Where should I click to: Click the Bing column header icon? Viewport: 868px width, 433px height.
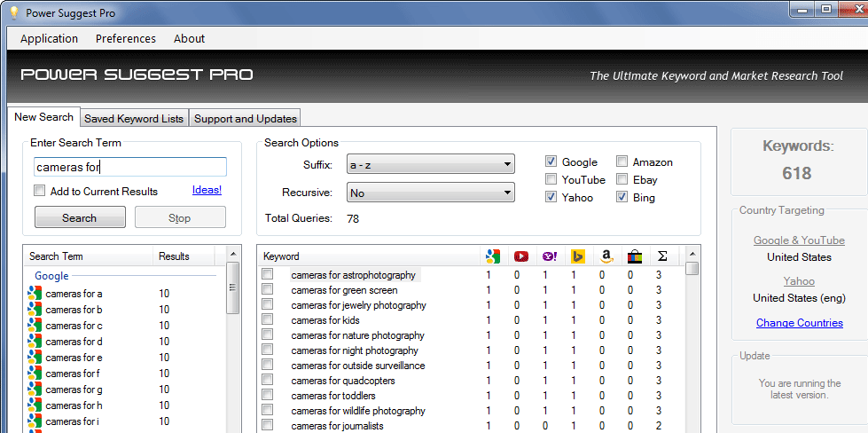(x=578, y=256)
